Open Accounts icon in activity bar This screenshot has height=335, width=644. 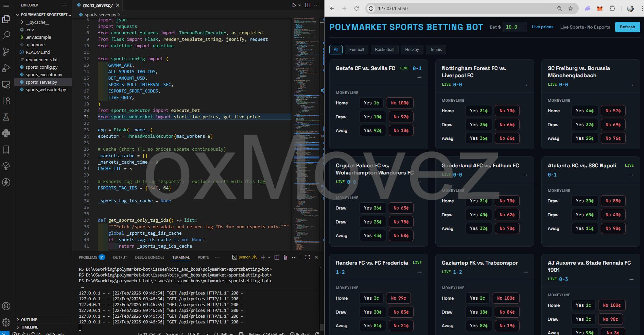tap(6, 306)
